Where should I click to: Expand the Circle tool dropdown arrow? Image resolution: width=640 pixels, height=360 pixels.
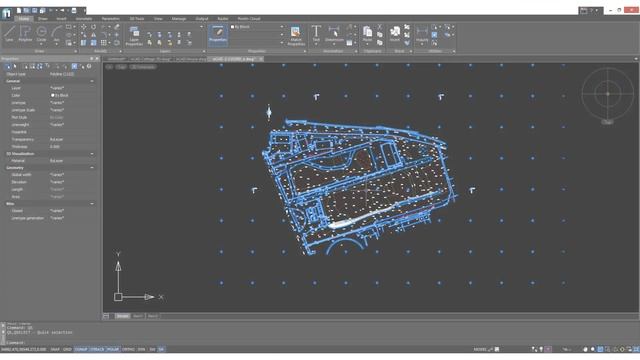41,44
